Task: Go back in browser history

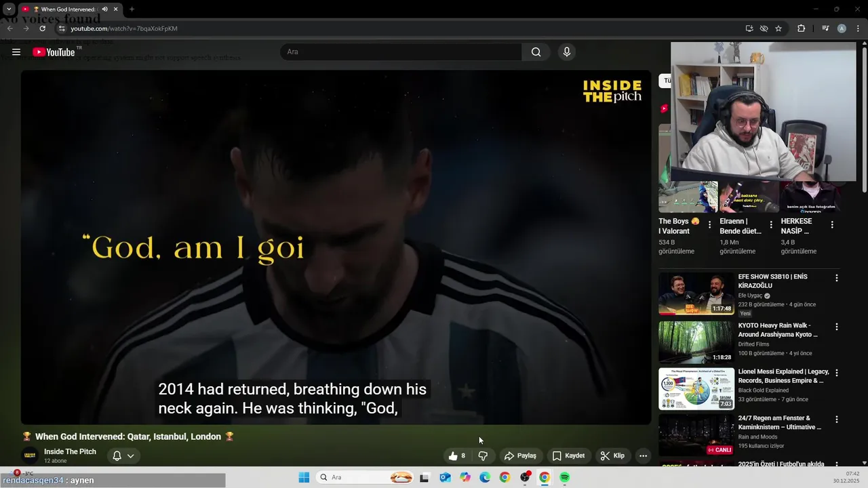Action: 9,28
